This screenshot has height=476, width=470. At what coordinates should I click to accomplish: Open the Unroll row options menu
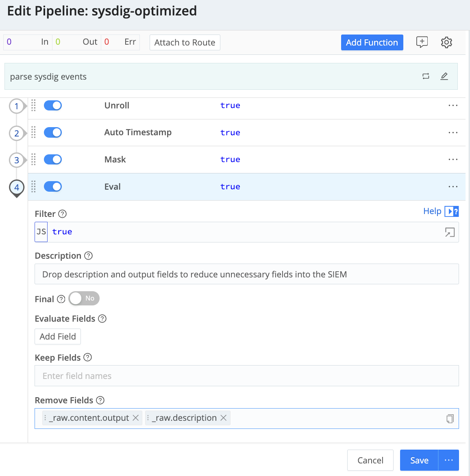pos(453,106)
